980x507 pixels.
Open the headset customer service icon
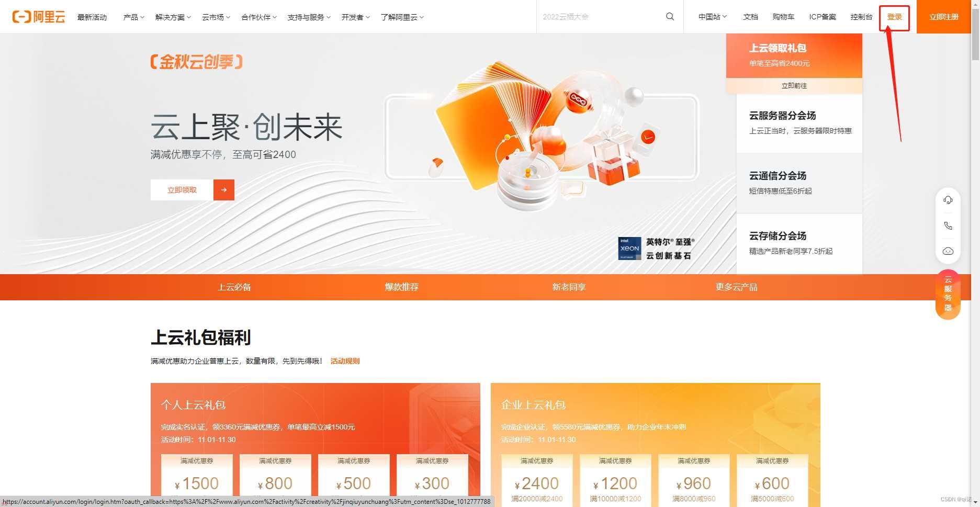(x=948, y=200)
